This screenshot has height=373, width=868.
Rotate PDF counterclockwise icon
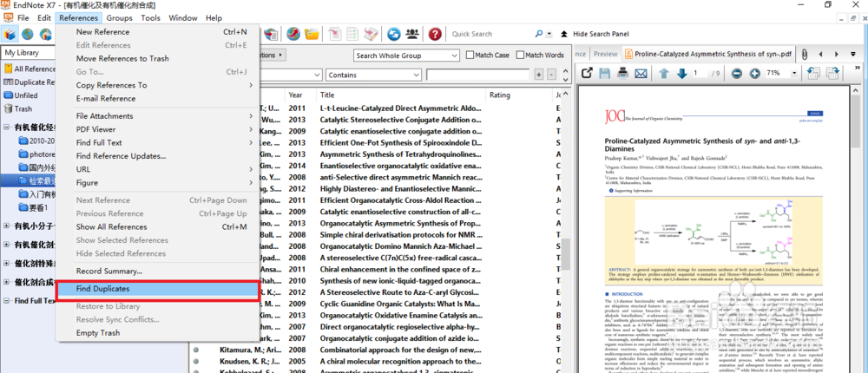coord(814,73)
